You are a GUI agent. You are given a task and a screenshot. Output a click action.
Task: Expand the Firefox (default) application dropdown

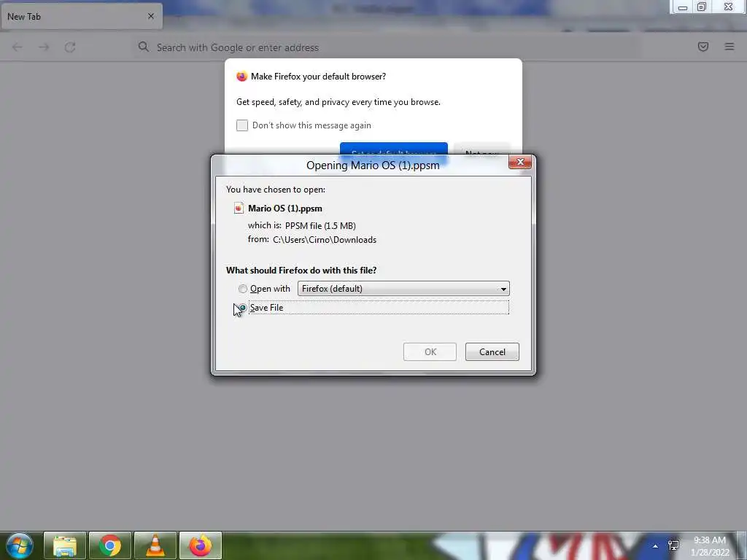click(x=403, y=289)
